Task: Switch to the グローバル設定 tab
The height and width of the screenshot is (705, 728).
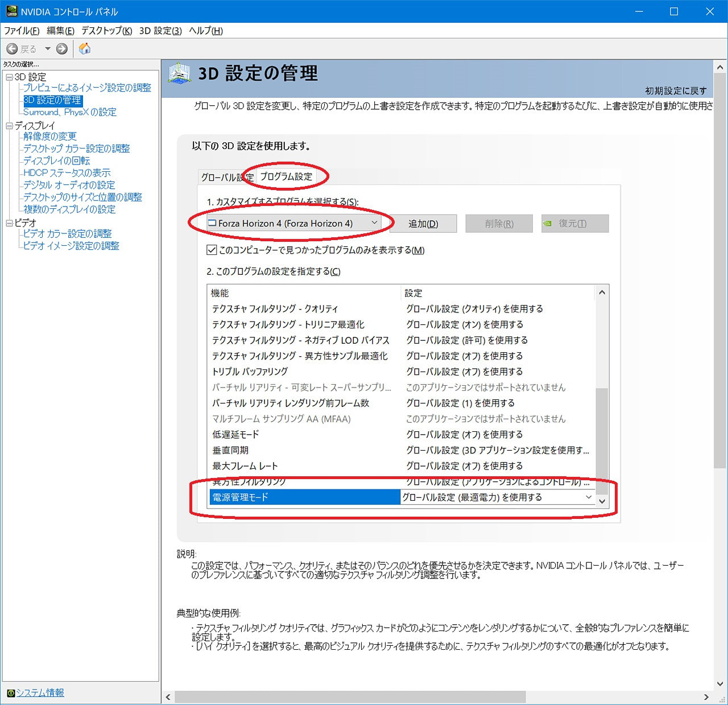Action: [x=227, y=178]
